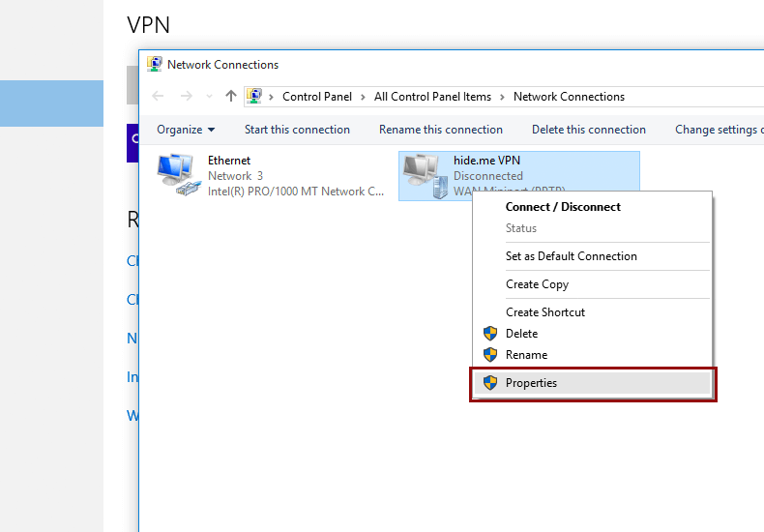Open Properties from the context menu
The image size is (764, 532).
(593, 383)
